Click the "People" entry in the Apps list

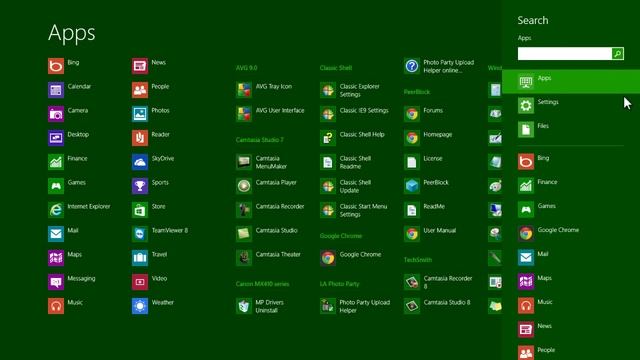[x=151, y=90]
